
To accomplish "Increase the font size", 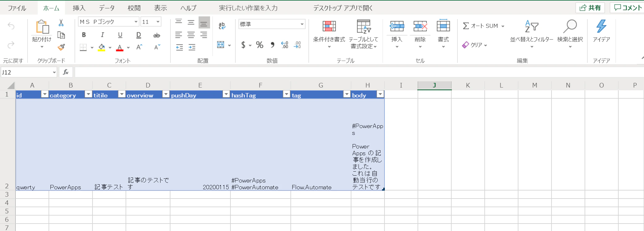I will point(139,47).
